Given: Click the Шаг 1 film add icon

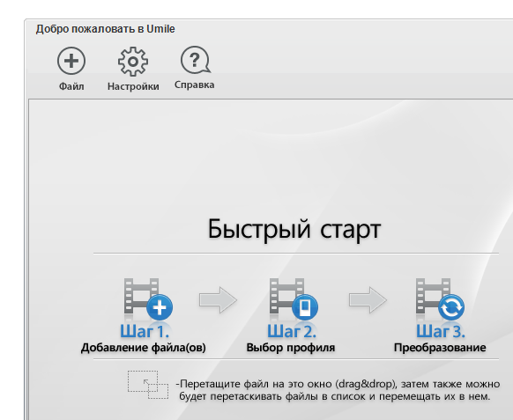Looking at the screenshot, I should 148,298.
